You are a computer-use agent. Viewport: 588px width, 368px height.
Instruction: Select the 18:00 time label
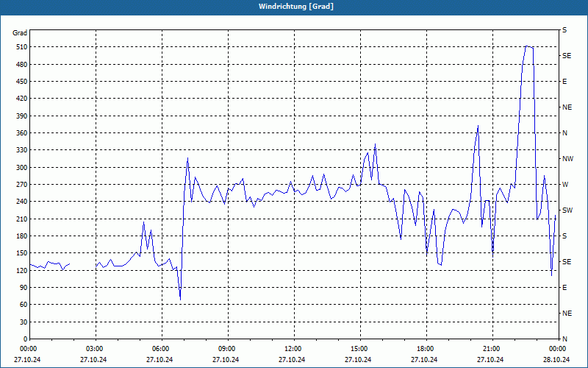(425, 348)
